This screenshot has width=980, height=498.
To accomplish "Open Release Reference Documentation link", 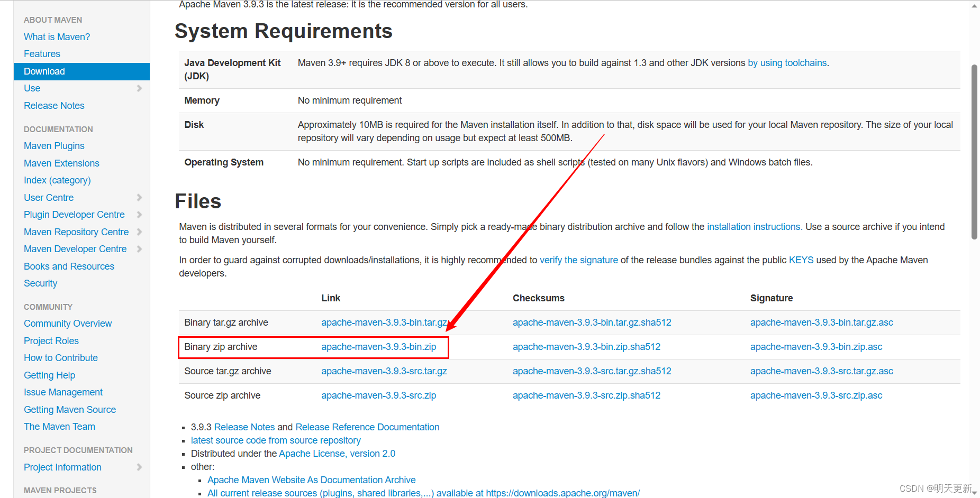I will click(x=367, y=427).
